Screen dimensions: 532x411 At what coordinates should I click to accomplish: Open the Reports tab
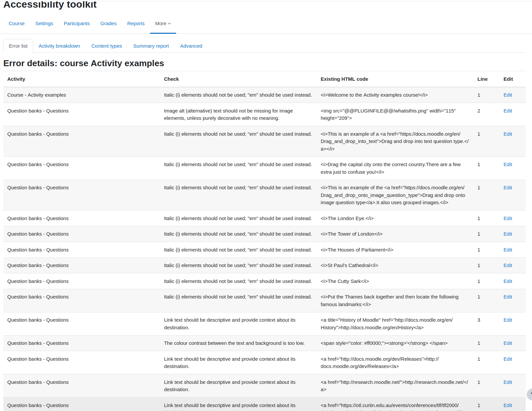tap(136, 23)
